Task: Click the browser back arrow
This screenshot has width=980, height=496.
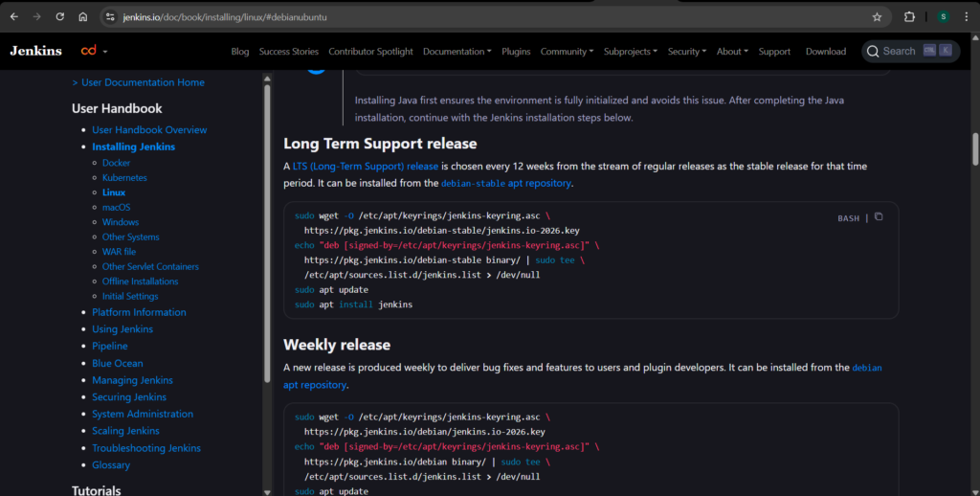Action: point(13,17)
